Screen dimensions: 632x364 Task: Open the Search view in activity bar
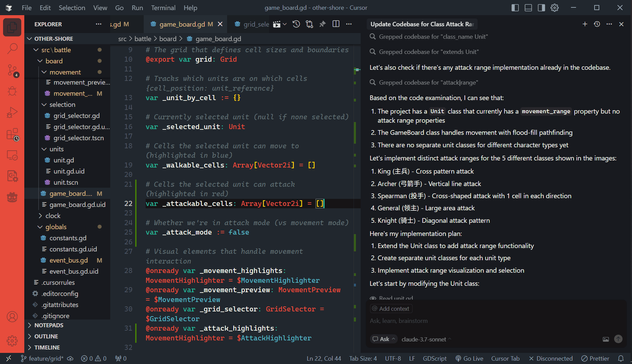pos(12,49)
